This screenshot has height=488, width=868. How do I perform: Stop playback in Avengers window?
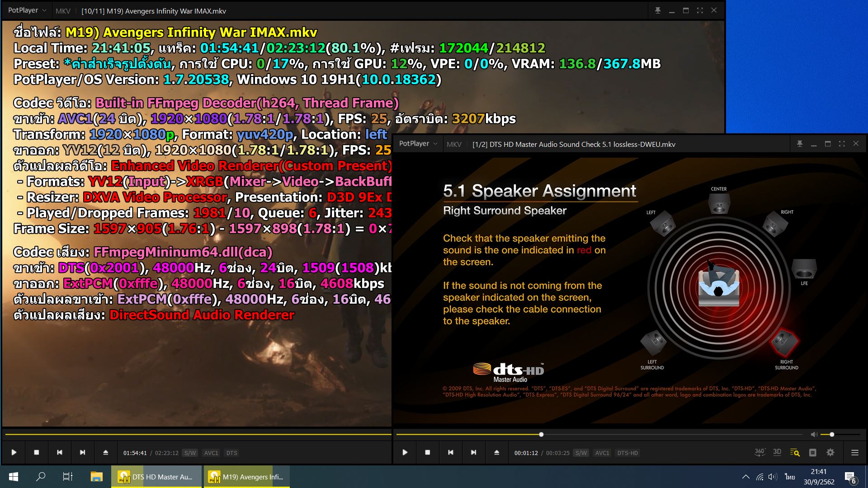point(37,452)
